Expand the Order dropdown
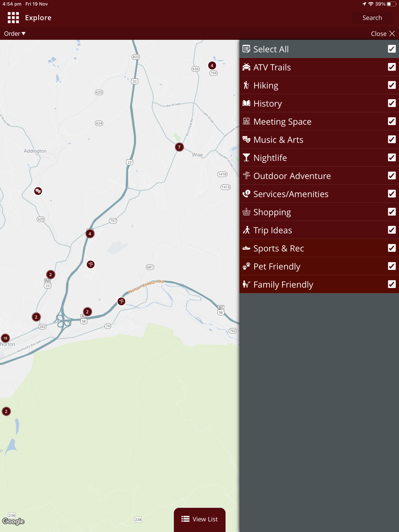This screenshot has height=532, width=399. (15, 33)
